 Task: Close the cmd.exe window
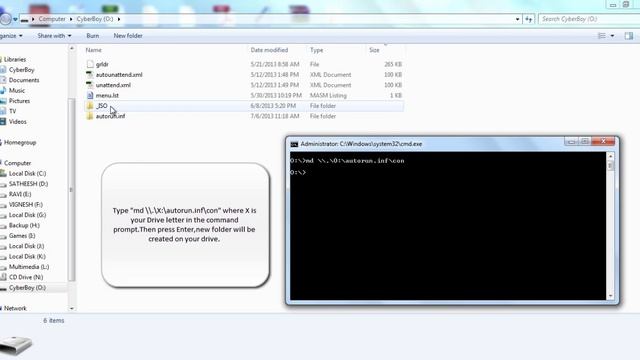603,142
